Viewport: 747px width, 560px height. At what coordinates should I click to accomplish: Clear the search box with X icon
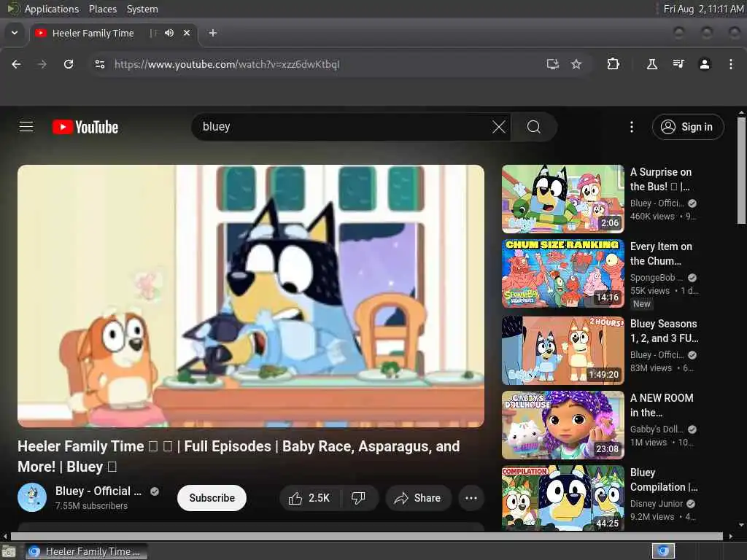click(499, 127)
